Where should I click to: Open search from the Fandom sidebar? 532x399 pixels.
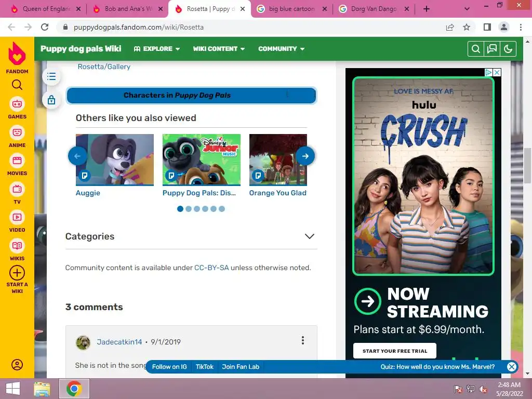click(x=17, y=85)
